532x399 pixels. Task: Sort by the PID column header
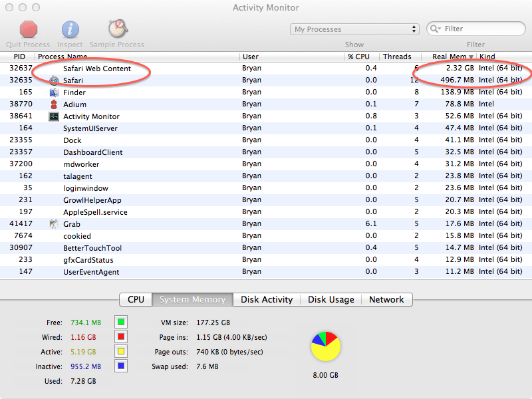pyautogui.click(x=19, y=57)
